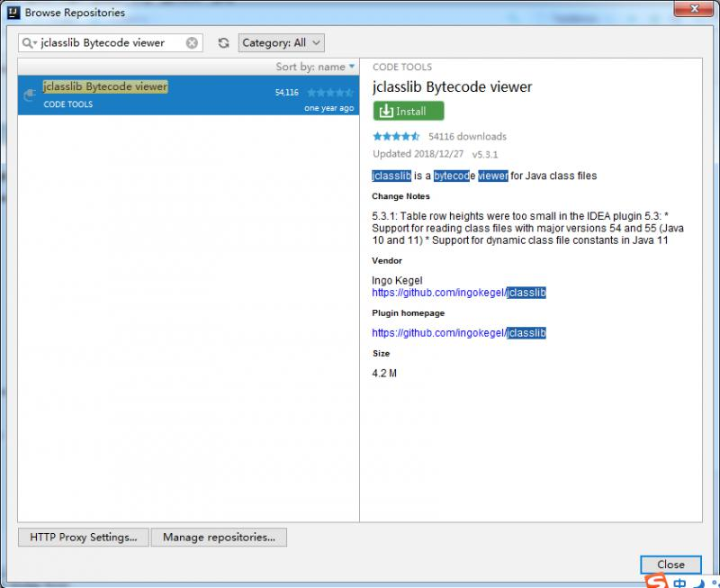Screen dimensions: 720x588
Task: Close the Browse Repositories dialog
Action: click(x=670, y=564)
